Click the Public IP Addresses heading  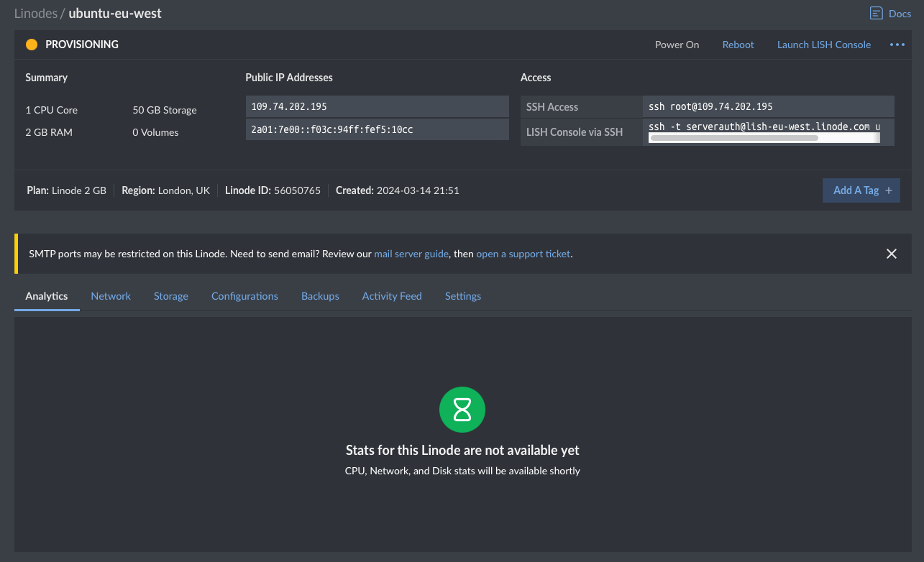(x=289, y=77)
